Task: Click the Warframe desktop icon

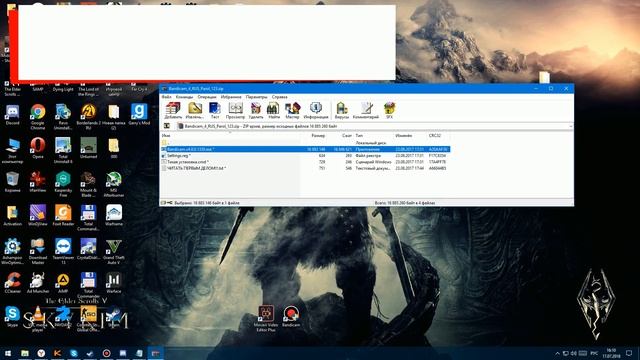Action: point(113,216)
